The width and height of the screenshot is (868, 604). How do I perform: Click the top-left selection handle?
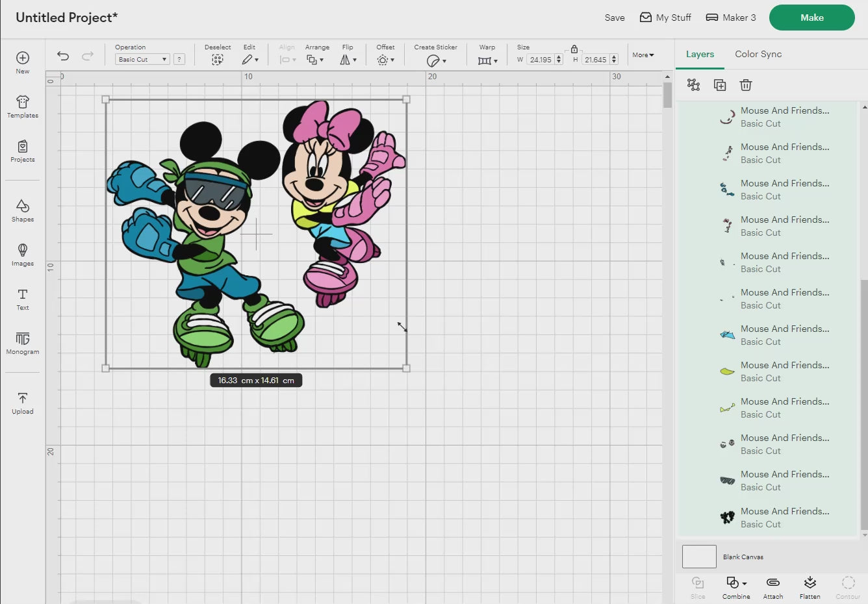(x=106, y=99)
